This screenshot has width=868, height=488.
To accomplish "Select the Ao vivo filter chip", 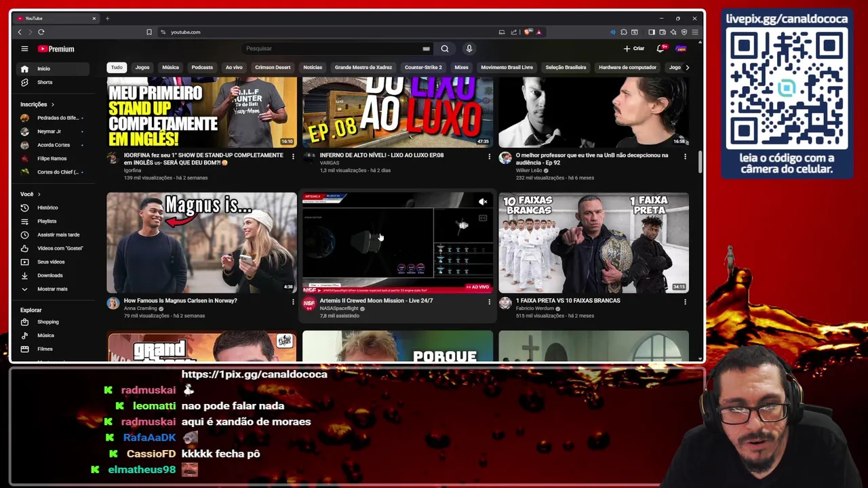I will (234, 67).
